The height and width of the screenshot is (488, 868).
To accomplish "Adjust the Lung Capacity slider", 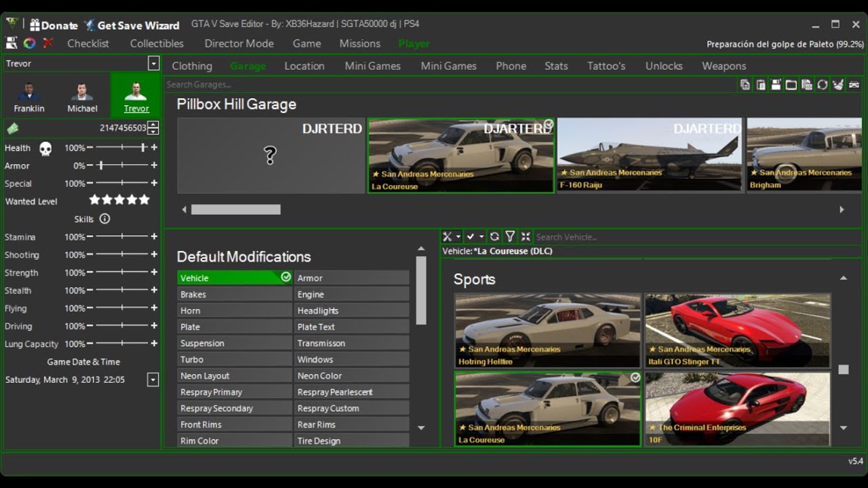I will pos(122,344).
